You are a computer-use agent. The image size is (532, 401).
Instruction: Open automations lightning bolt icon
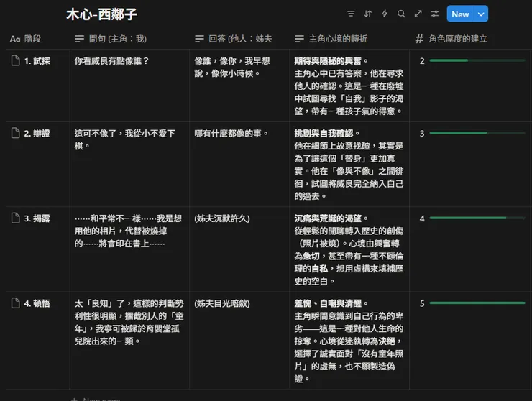pos(385,14)
